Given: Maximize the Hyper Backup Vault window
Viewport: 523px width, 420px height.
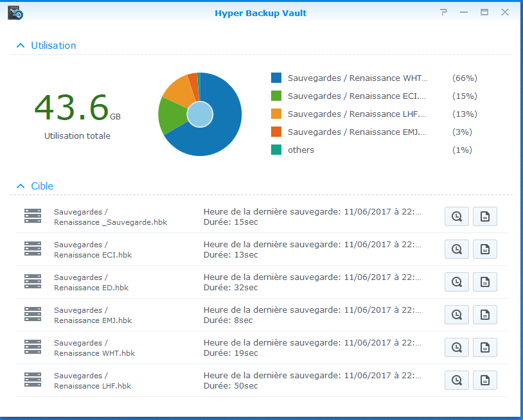Looking at the screenshot, I should [x=484, y=12].
